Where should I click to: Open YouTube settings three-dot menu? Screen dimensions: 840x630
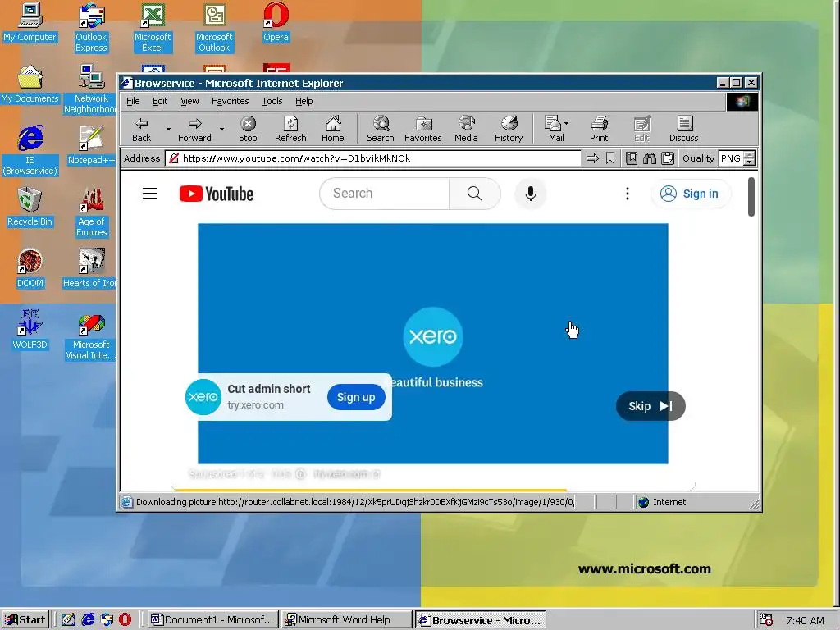pos(628,194)
